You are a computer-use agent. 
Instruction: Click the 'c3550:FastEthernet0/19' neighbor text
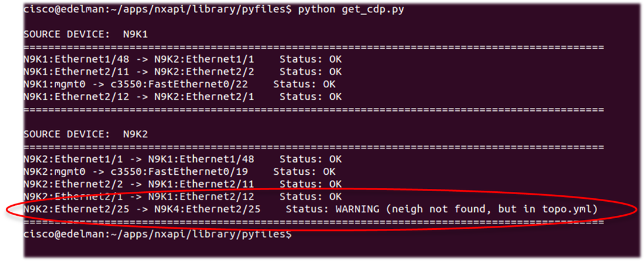coord(186,172)
